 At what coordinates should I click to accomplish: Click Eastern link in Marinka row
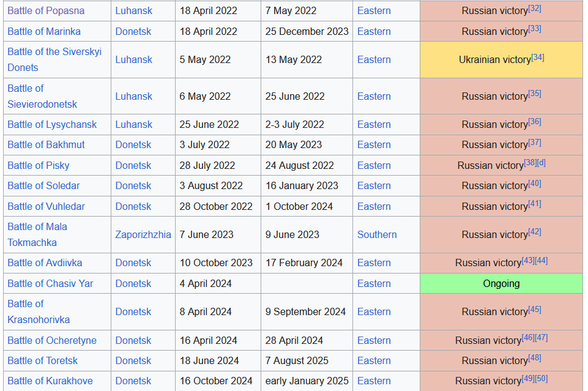(x=374, y=31)
